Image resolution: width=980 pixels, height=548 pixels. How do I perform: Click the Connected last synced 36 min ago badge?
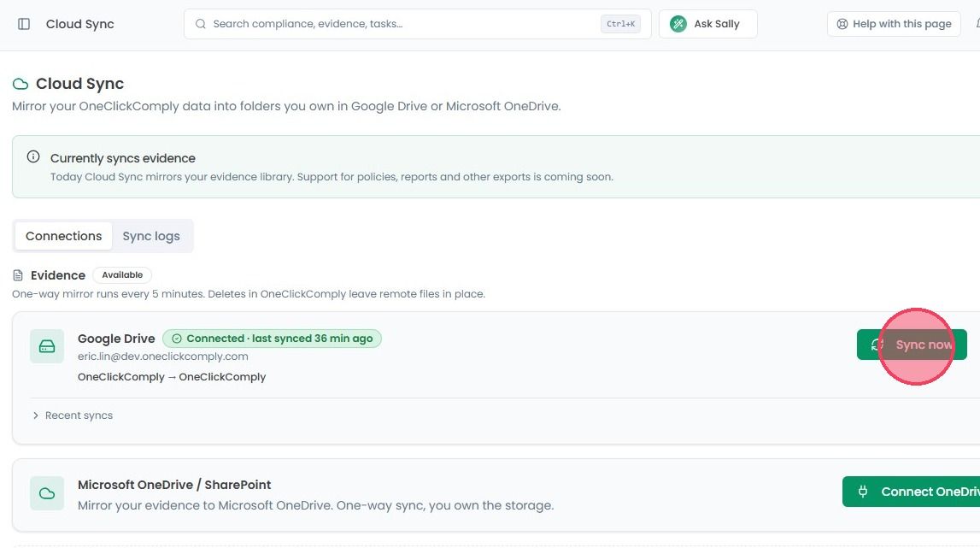[x=272, y=339]
